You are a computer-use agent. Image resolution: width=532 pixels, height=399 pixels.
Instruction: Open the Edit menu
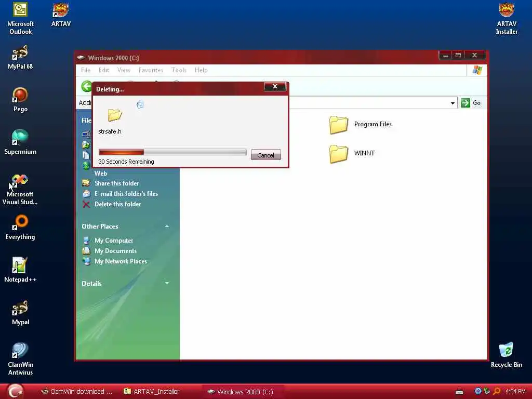coord(104,70)
